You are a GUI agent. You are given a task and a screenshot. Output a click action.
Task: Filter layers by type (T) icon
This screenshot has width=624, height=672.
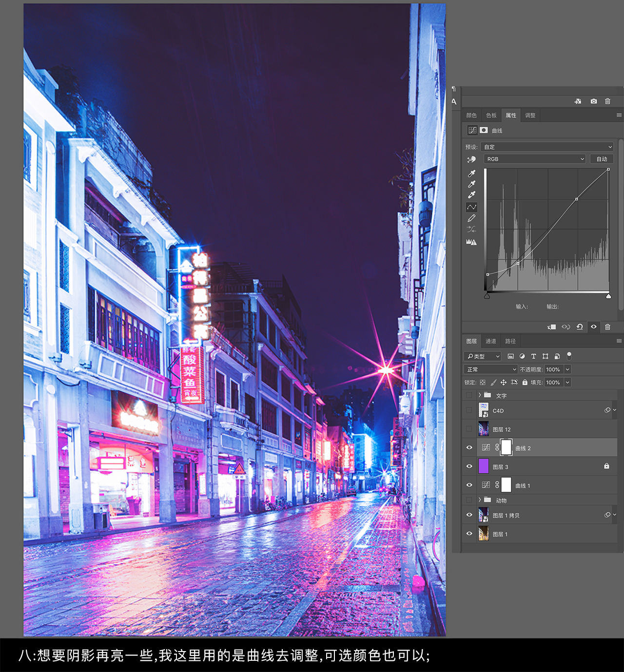[x=533, y=356]
